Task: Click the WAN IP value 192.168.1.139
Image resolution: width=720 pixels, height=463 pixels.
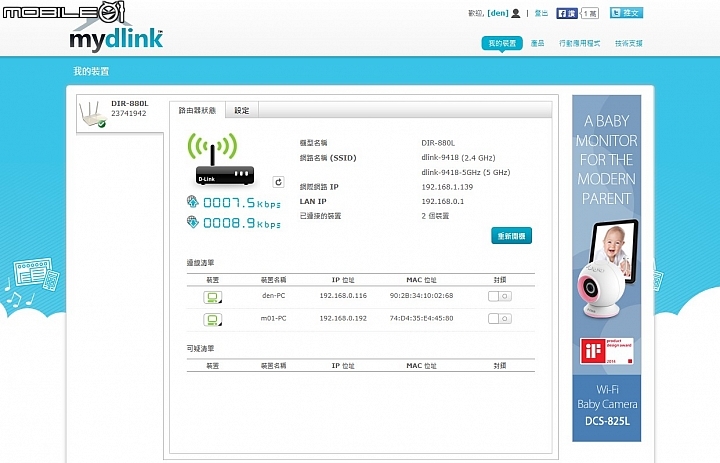Action: tap(447, 187)
